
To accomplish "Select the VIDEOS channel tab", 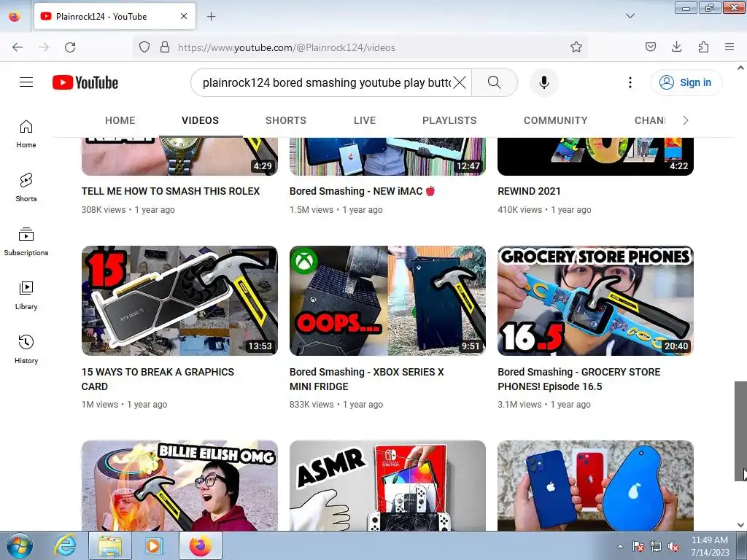I will point(200,120).
